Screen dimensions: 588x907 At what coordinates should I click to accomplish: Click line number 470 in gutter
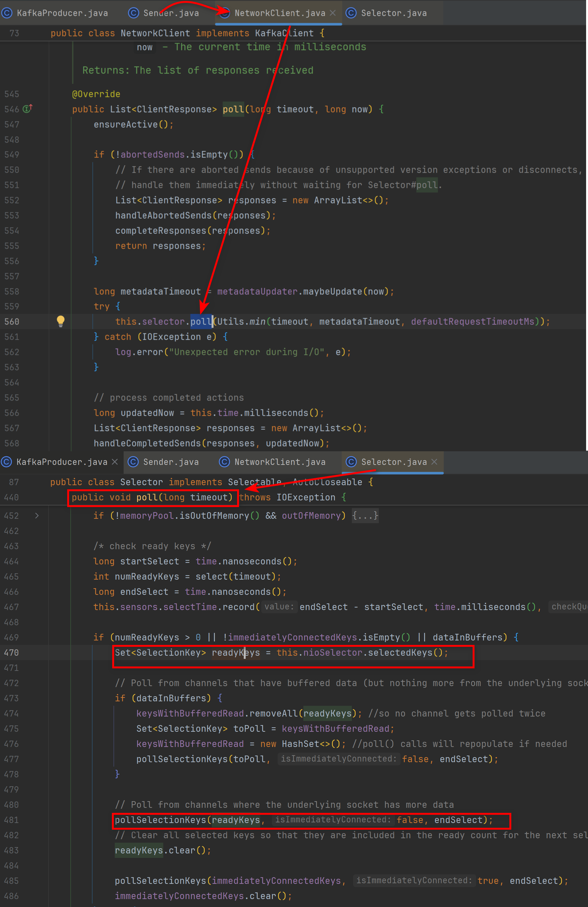[11, 653]
